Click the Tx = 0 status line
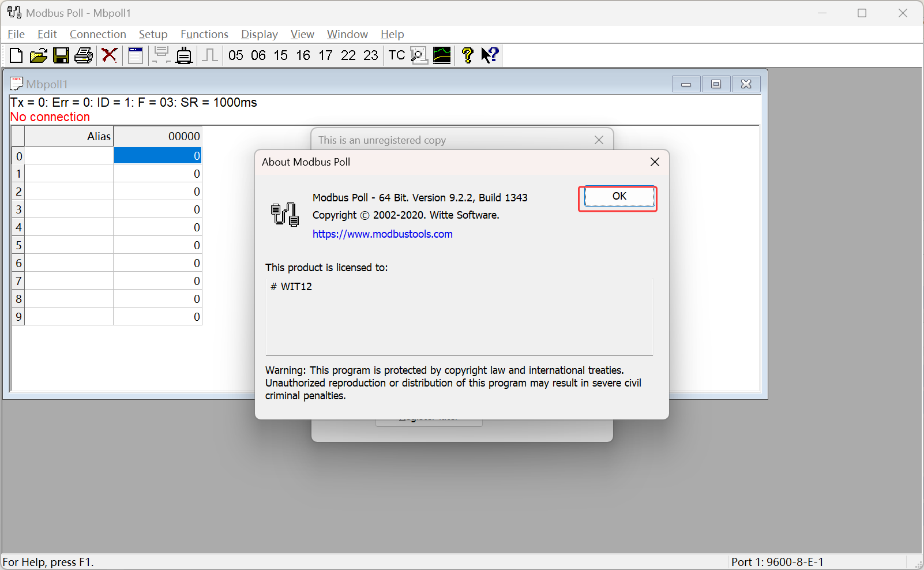 tap(134, 103)
